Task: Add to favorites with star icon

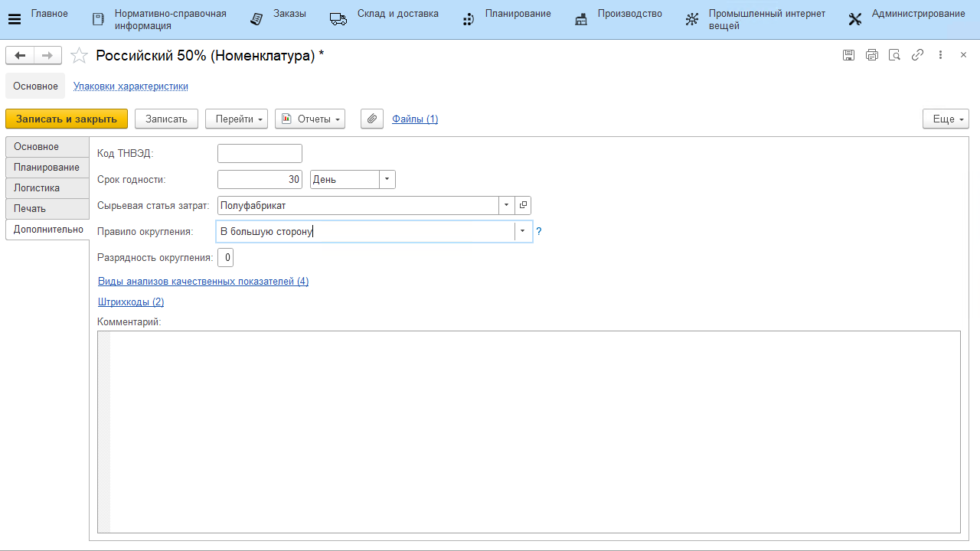Action: tap(79, 55)
